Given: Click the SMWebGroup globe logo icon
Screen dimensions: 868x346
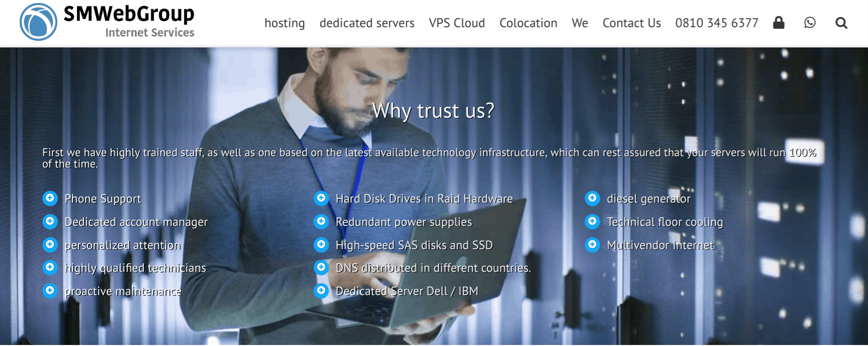Looking at the screenshot, I should (39, 22).
